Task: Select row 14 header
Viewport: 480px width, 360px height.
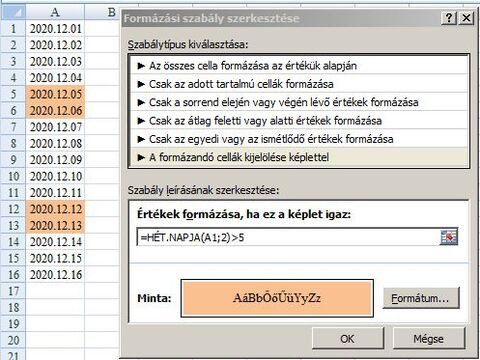Action: [x=13, y=242]
